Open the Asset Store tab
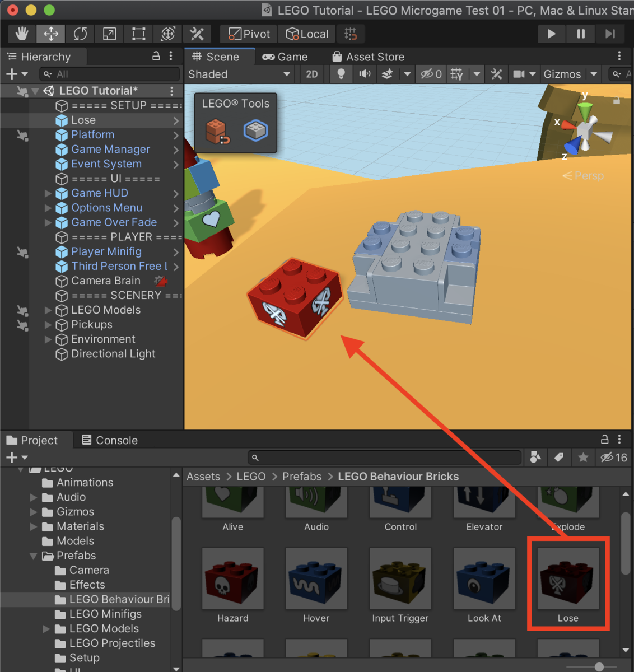The image size is (634, 672). tap(368, 57)
